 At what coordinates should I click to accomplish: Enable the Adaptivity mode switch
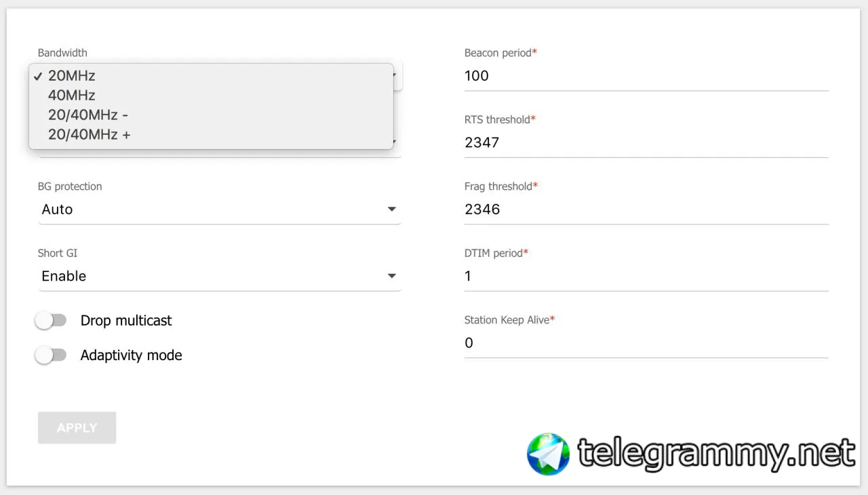pos(51,355)
